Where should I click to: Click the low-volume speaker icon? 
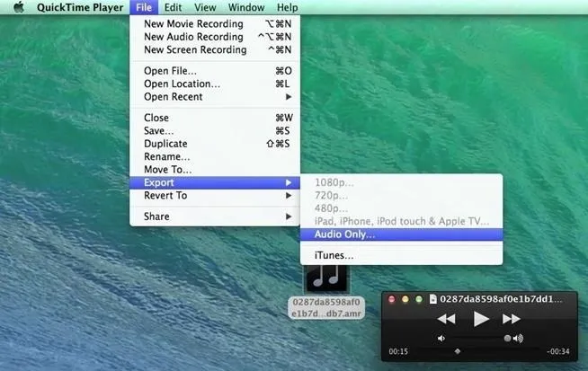441,339
